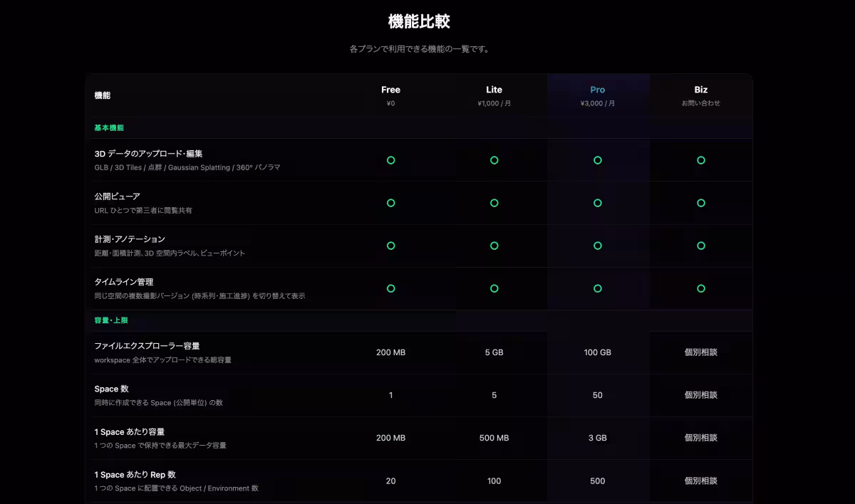
Task: Click the GLB / 3D Tiles format description
Action: pyautogui.click(x=187, y=167)
